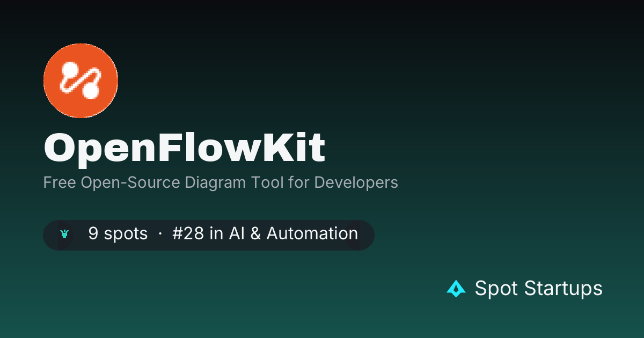Click the 'Spot Startups' brand name
Screen dimensions: 644x338
[539, 289]
